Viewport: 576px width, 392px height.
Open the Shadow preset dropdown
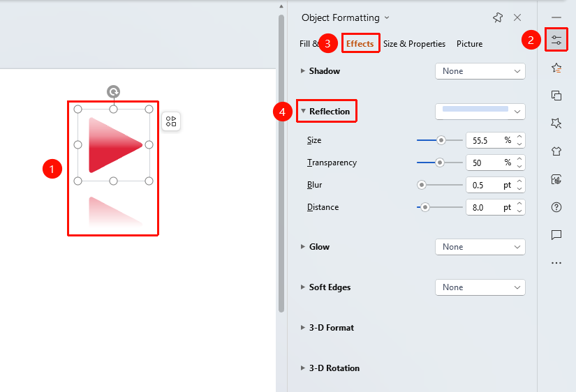coord(480,71)
